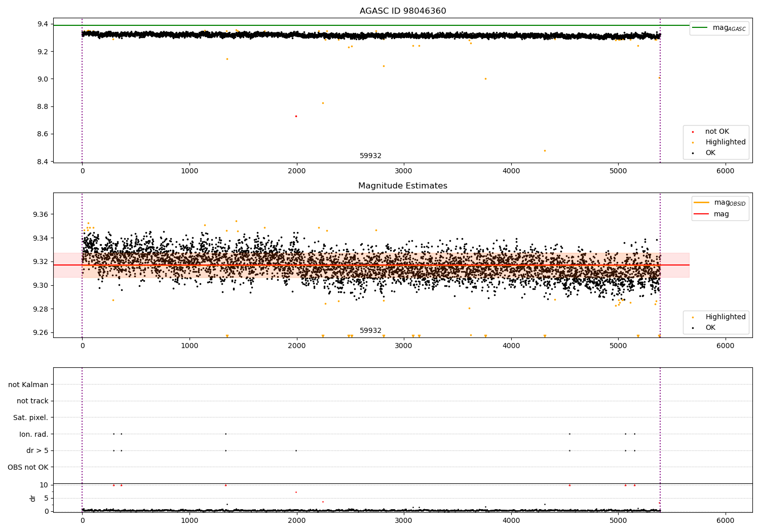
Task: Select the 'OBS not OK' y-axis label
Action: pos(28,467)
